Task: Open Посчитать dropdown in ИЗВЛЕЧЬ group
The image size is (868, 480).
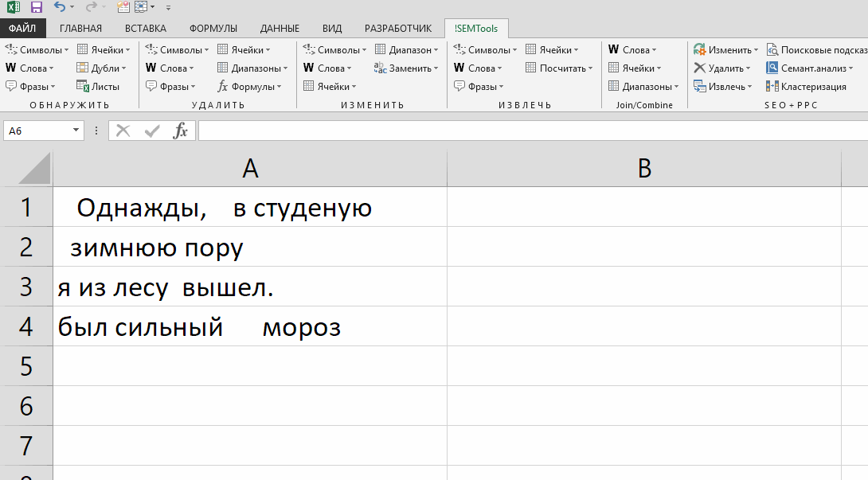Action: (559, 68)
